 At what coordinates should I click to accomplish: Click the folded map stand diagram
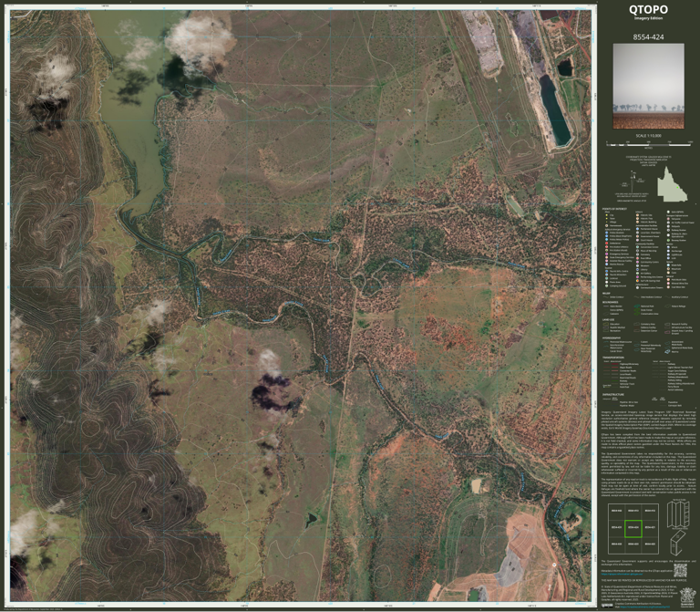point(678,543)
